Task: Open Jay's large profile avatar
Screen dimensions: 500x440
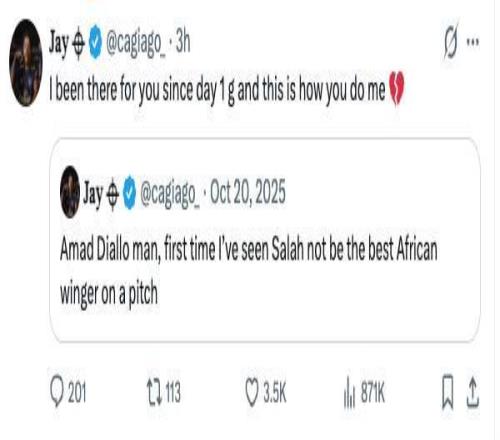Action: (26, 63)
